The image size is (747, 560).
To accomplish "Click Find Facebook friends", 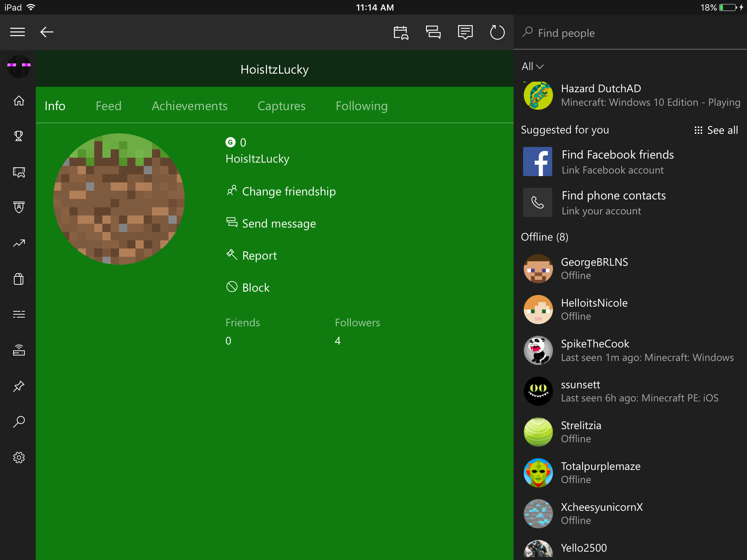I will pyautogui.click(x=630, y=162).
